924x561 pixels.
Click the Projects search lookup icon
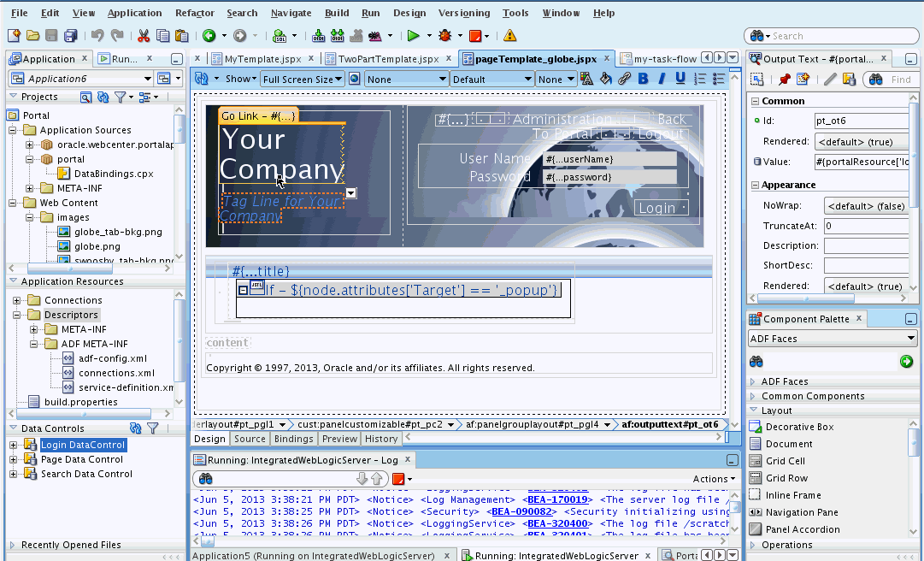[x=86, y=97]
